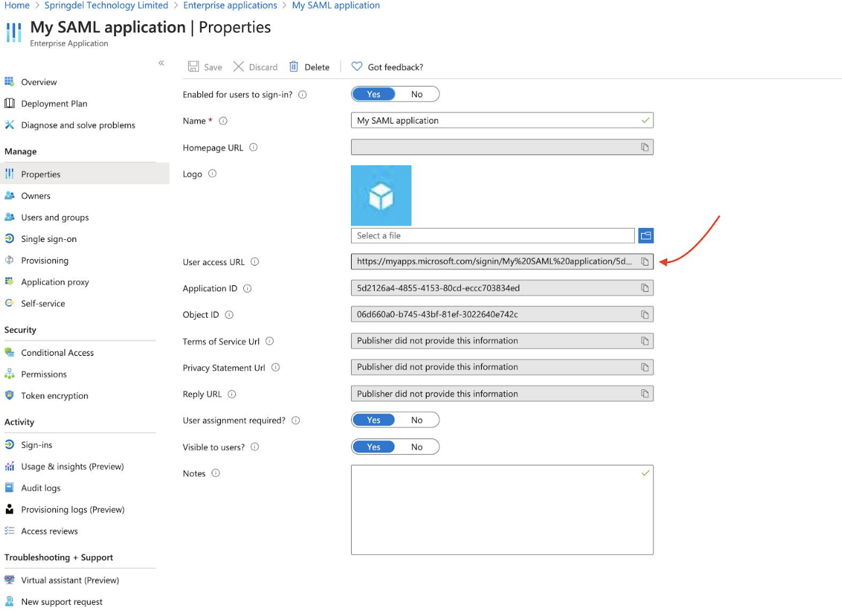Click info icon beside Privacy Statement Url
Screen dimensions: 842x616
pos(276,367)
